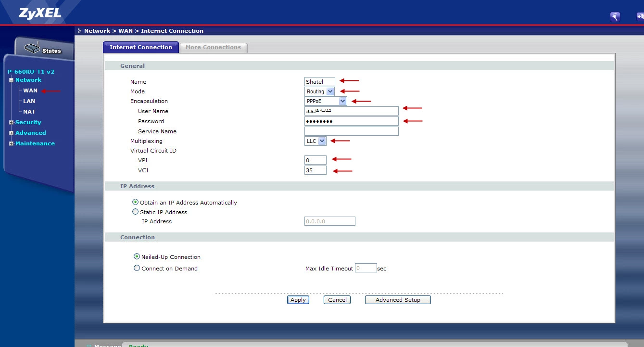This screenshot has height=347, width=644.
Task: Choose the Nailed-Up Connection radio button
Action: (137, 257)
